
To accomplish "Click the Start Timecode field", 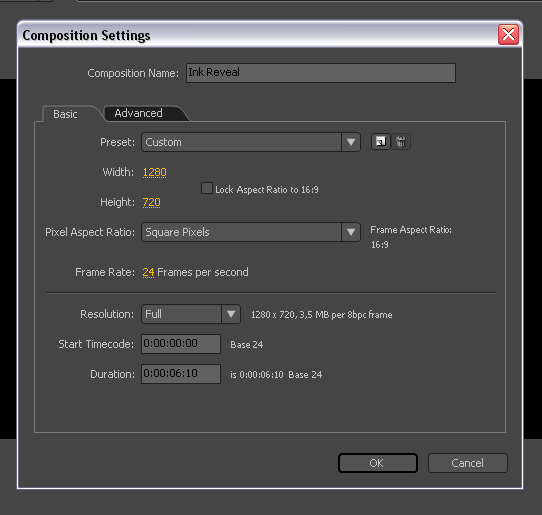I will pyautogui.click(x=181, y=344).
